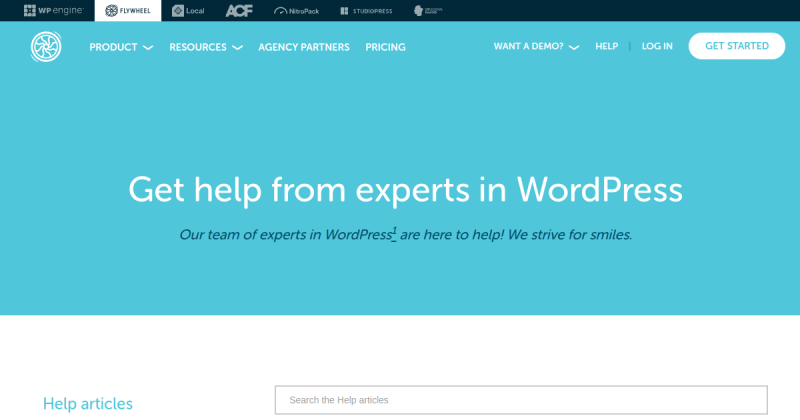Click the Get help from experts headline
The height and width of the screenshot is (420, 800).
coord(405,190)
